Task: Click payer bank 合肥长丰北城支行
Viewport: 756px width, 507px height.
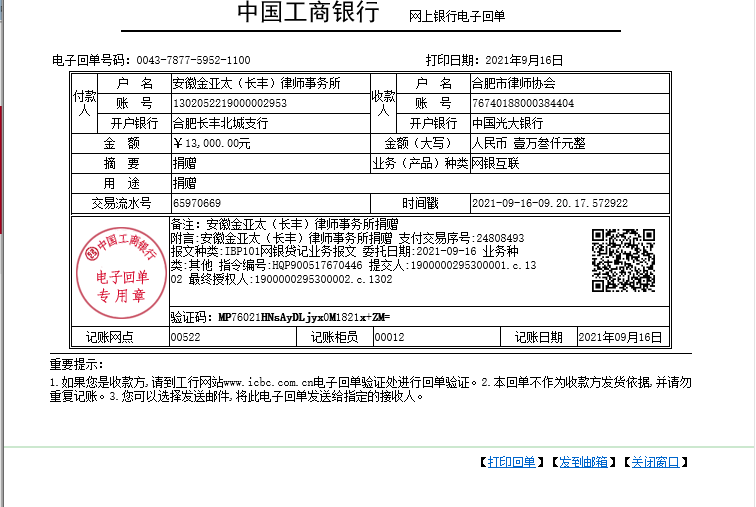Action: click(x=220, y=123)
